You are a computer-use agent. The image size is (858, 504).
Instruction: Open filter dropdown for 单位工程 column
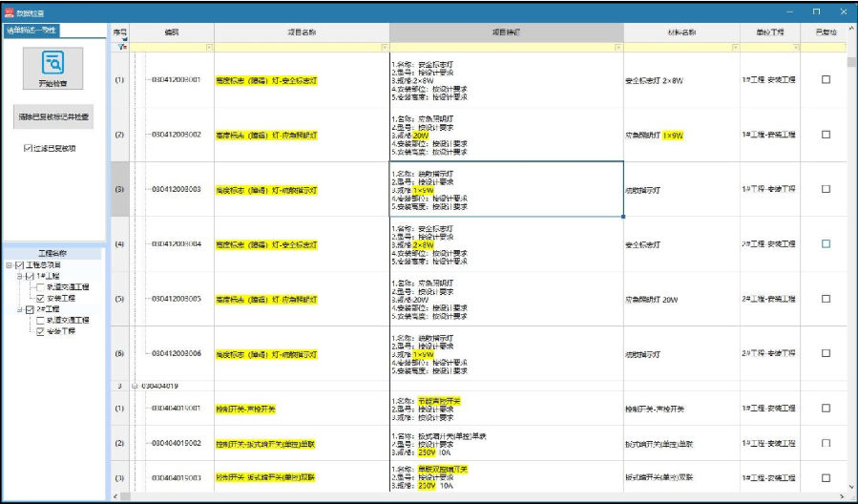tap(794, 47)
